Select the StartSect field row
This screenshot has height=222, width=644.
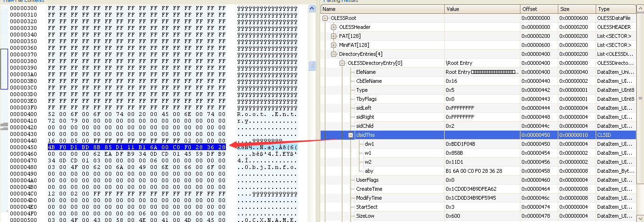click(x=368, y=207)
